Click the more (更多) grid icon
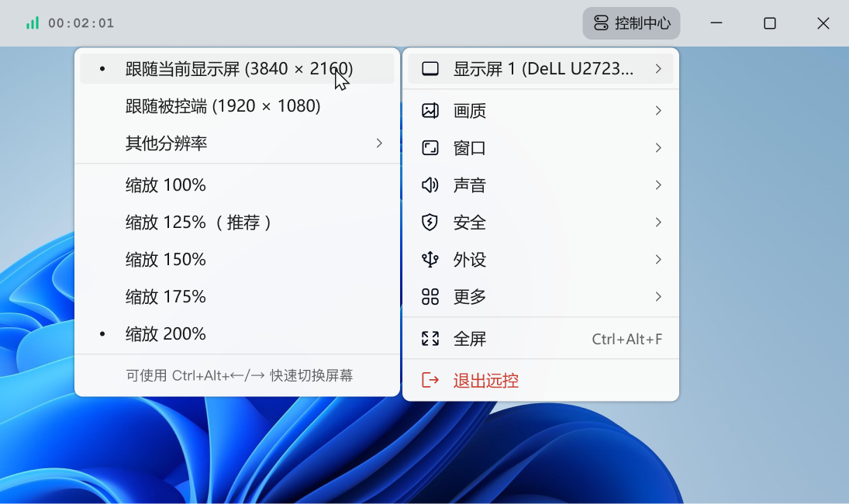The width and height of the screenshot is (849, 504). pos(430,297)
